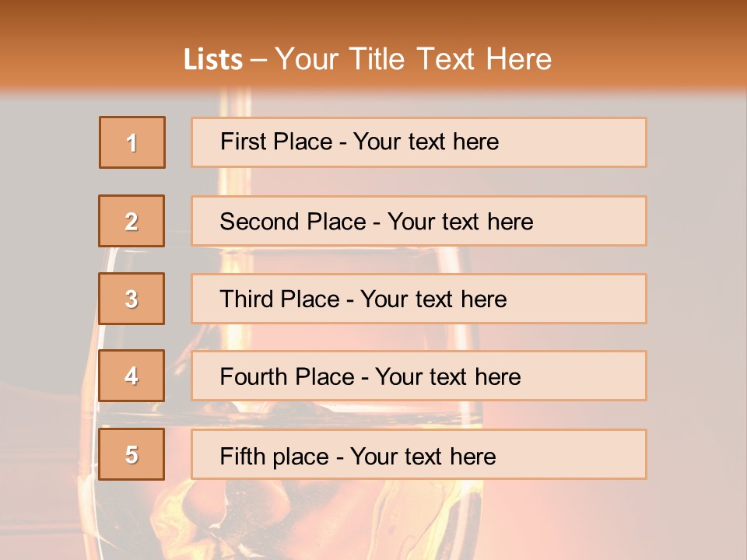Click 'Your text here' in fifth row
Viewport: 747px width, 560px height.
tap(423, 456)
